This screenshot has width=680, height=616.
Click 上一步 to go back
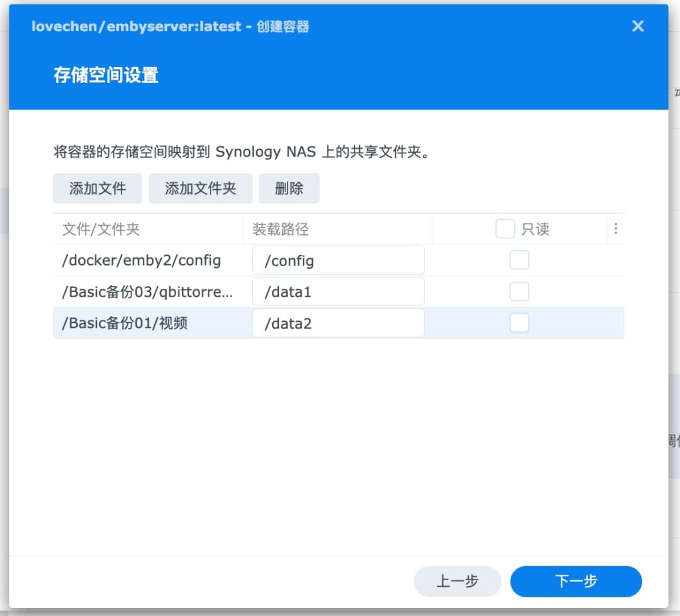click(x=458, y=581)
